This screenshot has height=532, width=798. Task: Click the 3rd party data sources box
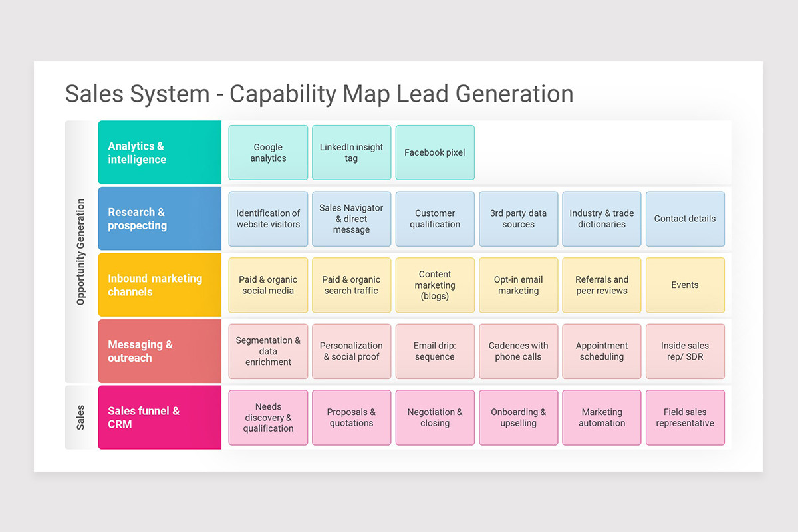(518, 218)
